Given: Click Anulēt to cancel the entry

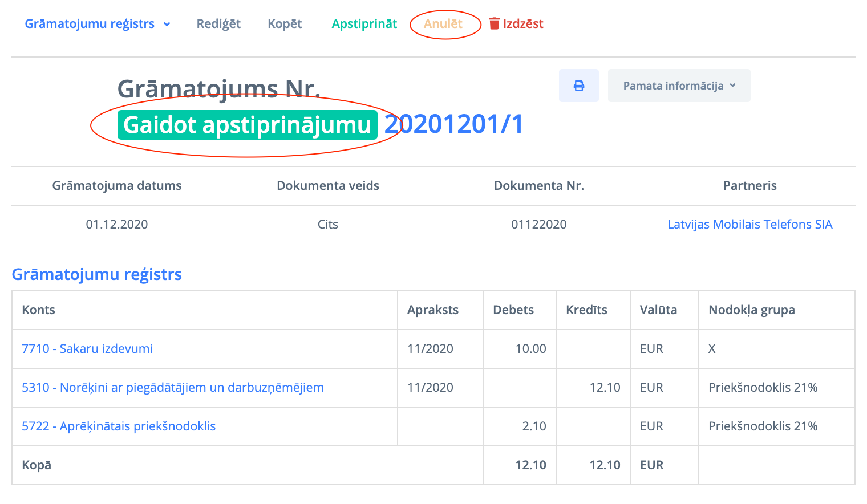Looking at the screenshot, I should pyautogui.click(x=443, y=23).
